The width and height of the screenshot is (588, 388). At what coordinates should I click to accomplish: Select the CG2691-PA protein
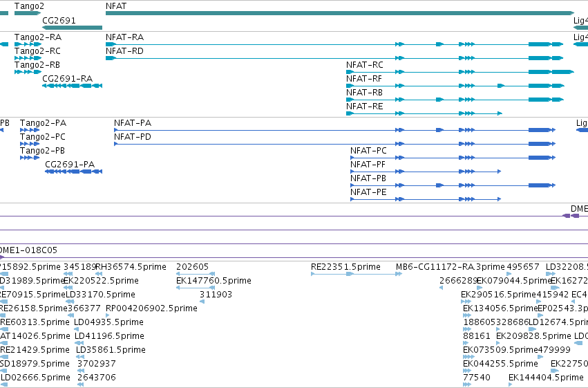(73, 172)
